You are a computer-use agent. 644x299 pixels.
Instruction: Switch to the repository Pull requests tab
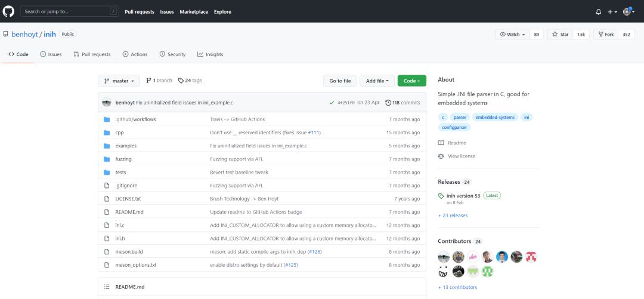pos(92,54)
